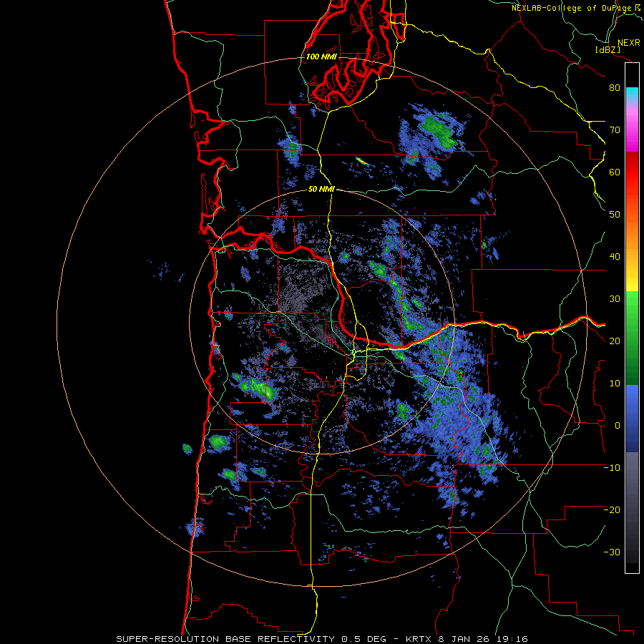Screen dimensions: 644x644
Task: Click the -20 value on the dBZ scale
Action: click(x=612, y=510)
